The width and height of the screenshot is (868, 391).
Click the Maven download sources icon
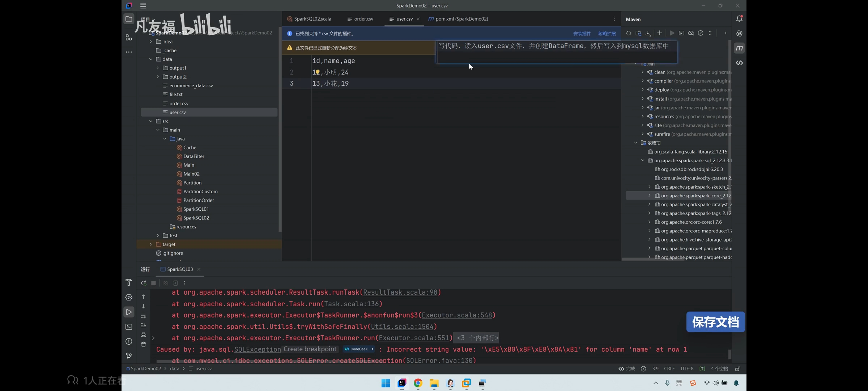point(648,33)
